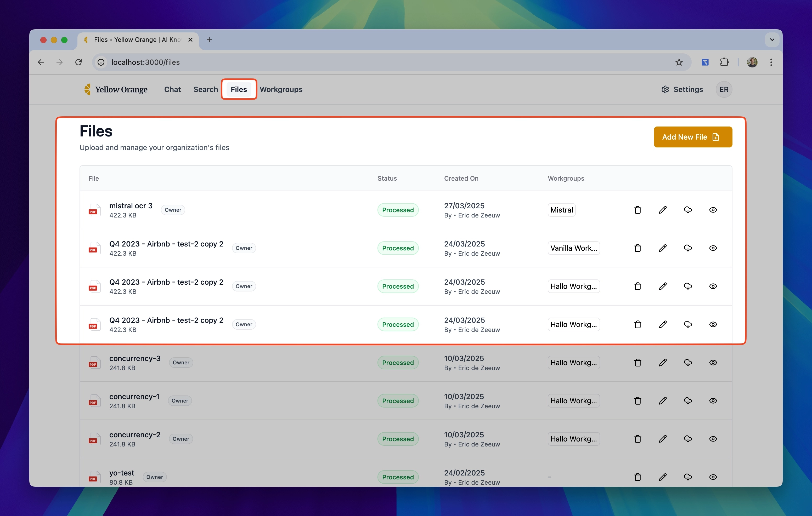This screenshot has width=812, height=516.
Task: Reload the page in the browser
Action: coord(78,62)
